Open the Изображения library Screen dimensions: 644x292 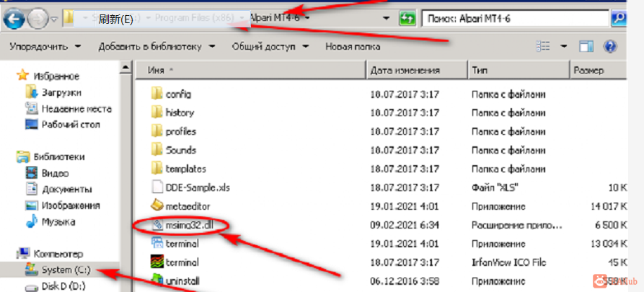[71, 205]
